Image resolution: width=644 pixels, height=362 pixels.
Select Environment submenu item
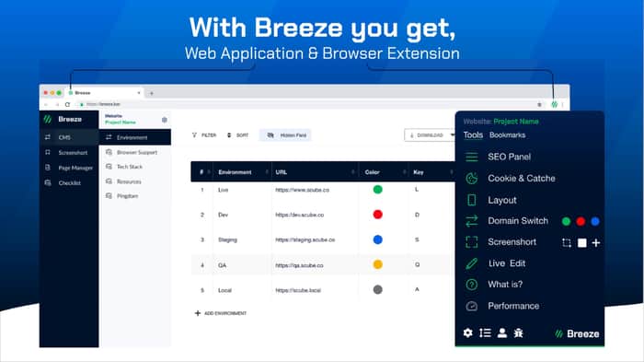click(134, 137)
